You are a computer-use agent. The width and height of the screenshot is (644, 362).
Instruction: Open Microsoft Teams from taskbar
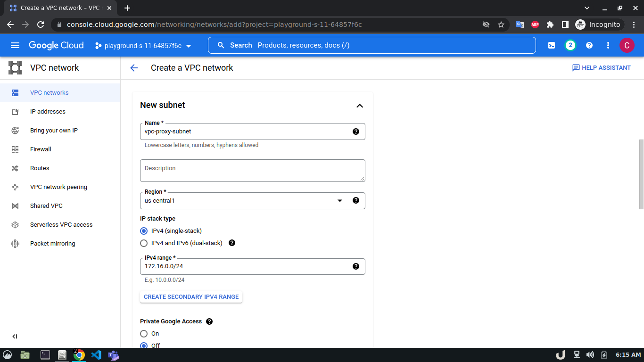click(113, 355)
